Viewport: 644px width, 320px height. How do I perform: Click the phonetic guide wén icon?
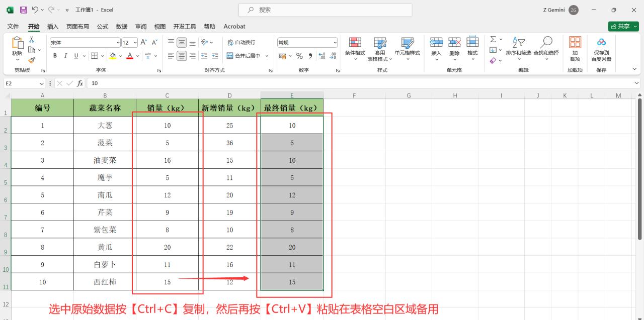pos(148,56)
